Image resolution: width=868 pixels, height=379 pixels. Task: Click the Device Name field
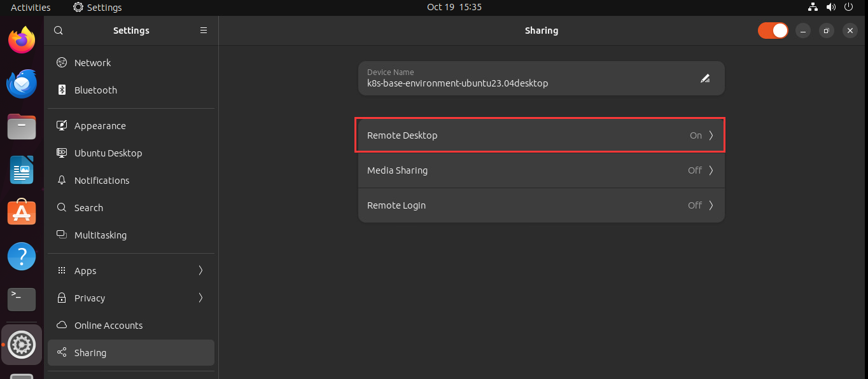(522, 78)
